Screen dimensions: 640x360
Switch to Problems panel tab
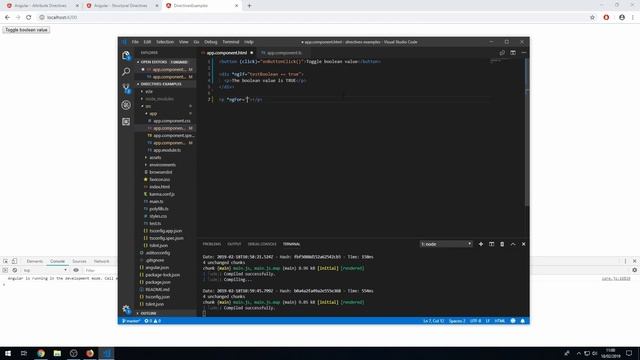click(212, 244)
